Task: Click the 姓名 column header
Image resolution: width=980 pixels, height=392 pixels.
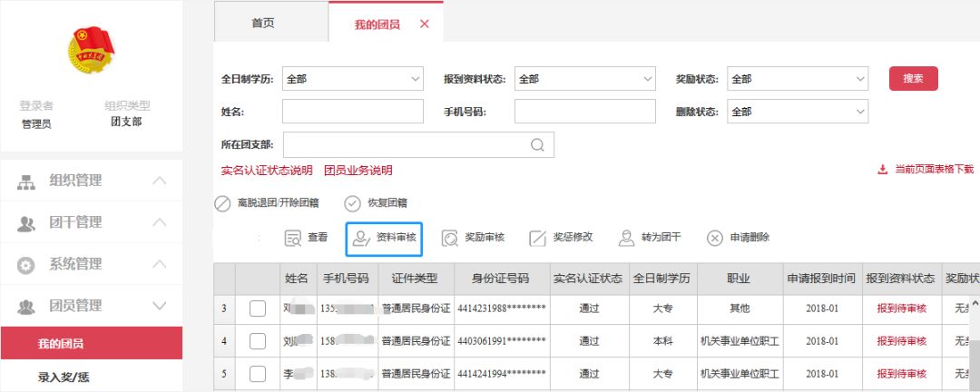Action: click(299, 279)
